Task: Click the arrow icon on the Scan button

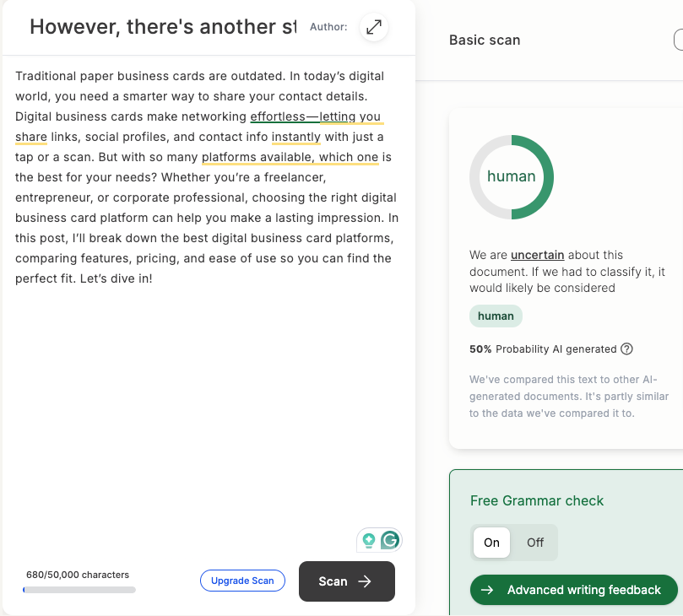Action: point(365,581)
